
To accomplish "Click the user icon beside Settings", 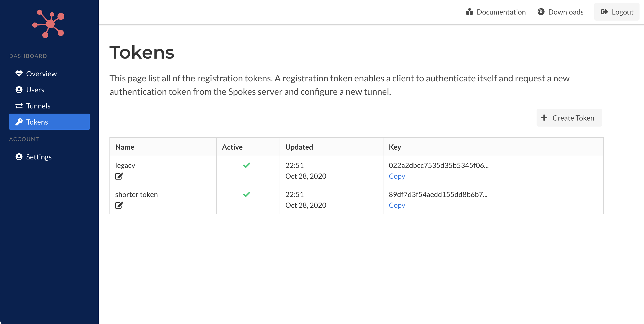I will [19, 157].
